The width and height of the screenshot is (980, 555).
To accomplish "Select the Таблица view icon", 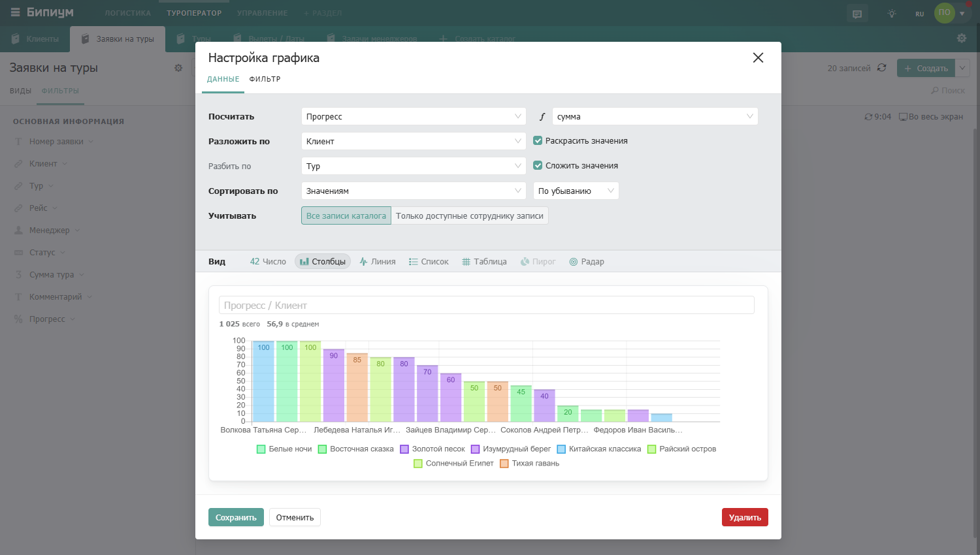I will [466, 262].
